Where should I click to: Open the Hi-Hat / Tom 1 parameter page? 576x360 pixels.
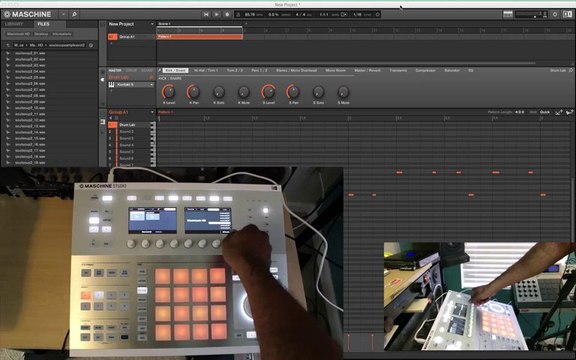pos(206,70)
